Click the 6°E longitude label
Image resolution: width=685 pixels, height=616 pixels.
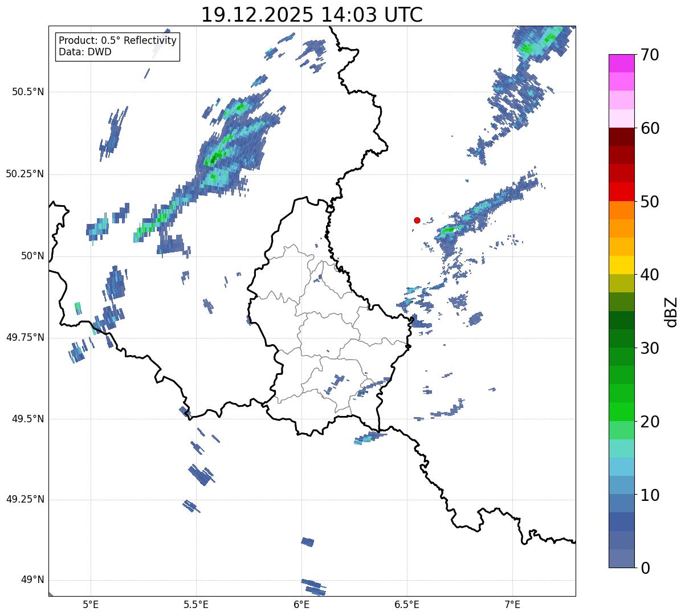point(301,605)
